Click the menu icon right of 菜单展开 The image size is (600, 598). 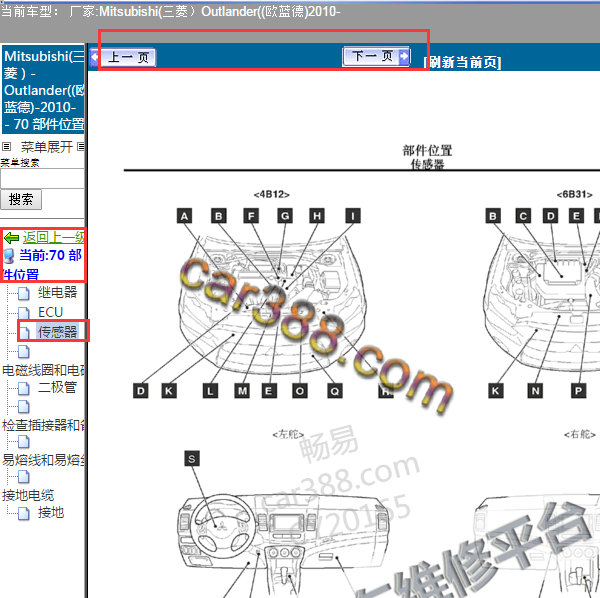click(81, 147)
